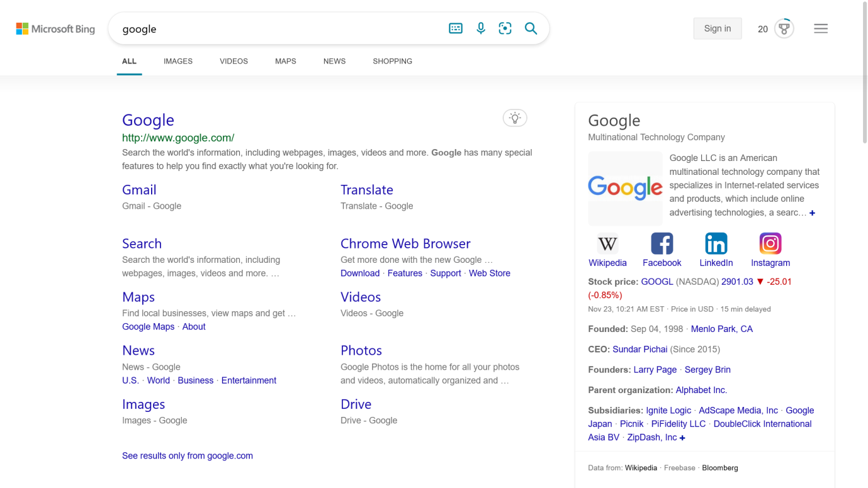Select the ALL tab

[x=129, y=61]
